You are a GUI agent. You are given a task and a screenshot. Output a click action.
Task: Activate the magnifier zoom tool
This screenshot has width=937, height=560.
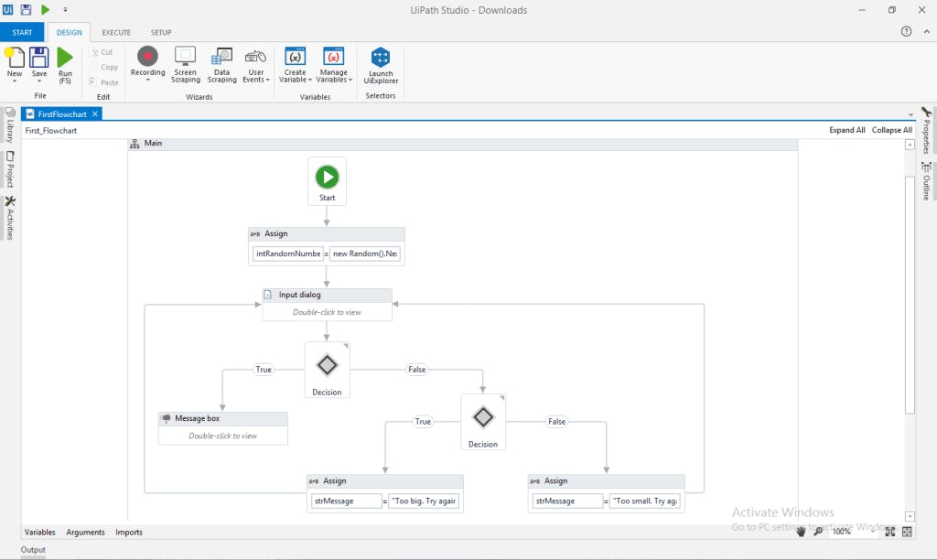point(819,531)
